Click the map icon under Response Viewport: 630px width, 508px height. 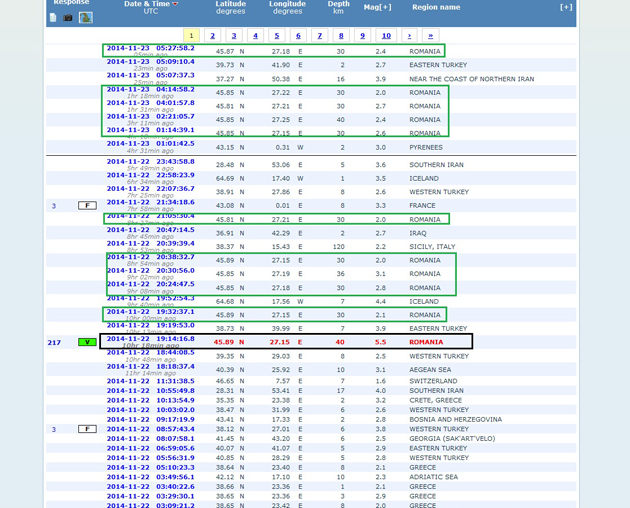point(85,17)
